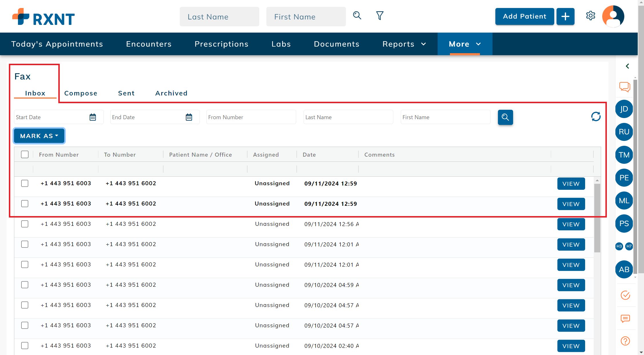Expand the MARK AS dropdown
The image size is (644, 355).
(x=39, y=136)
